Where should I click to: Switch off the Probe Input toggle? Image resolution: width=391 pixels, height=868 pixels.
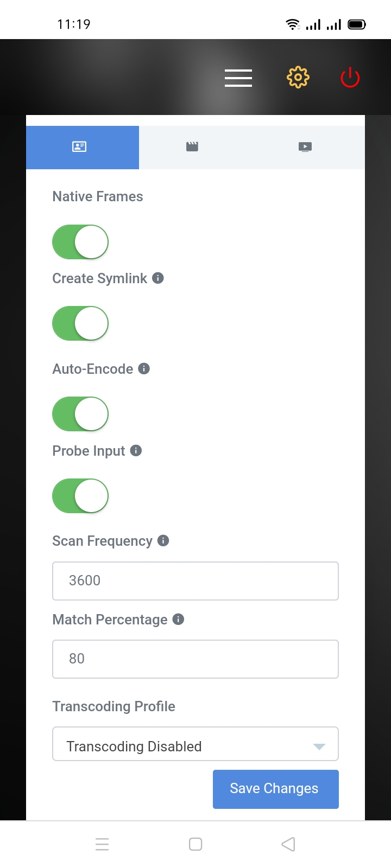tap(80, 496)
